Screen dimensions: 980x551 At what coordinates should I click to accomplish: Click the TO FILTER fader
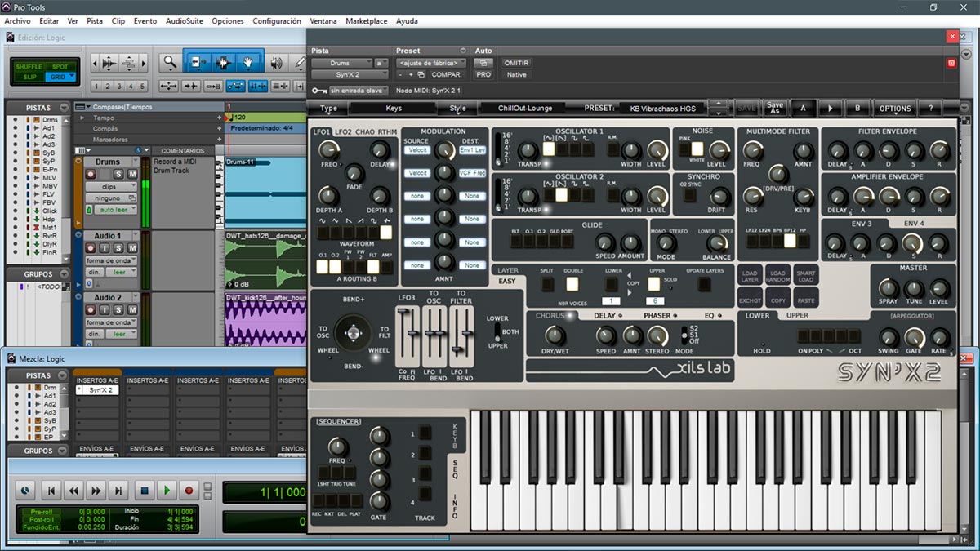(x=461, y=336)
